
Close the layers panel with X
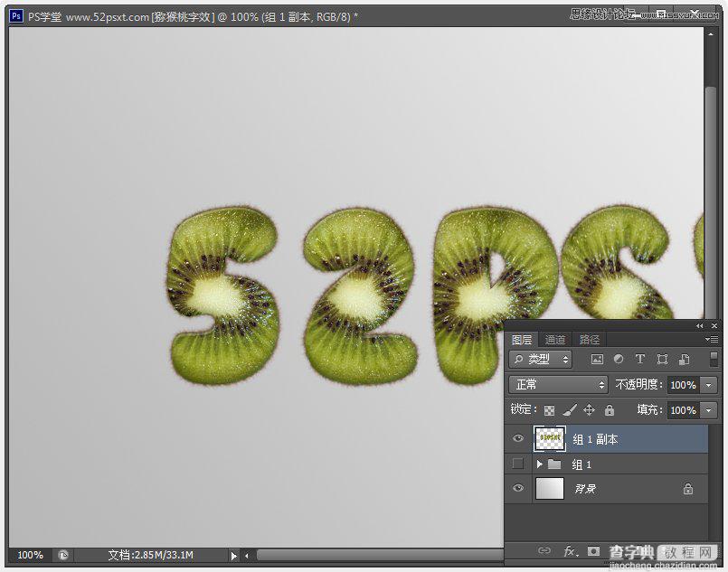714,326
